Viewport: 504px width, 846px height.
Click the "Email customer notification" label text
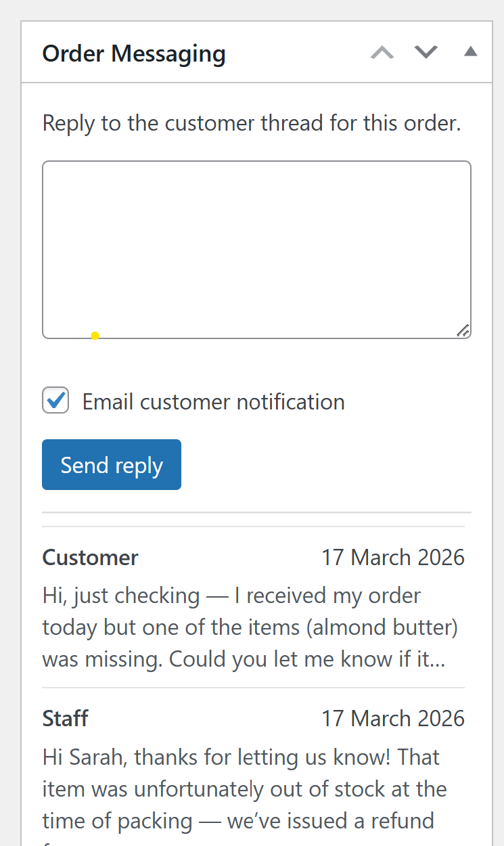coord(213,402)
